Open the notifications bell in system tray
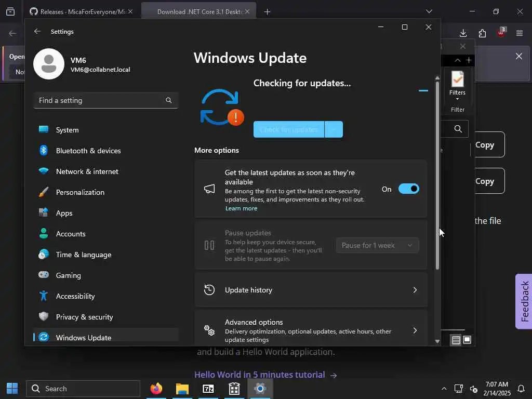 (521, 389)
